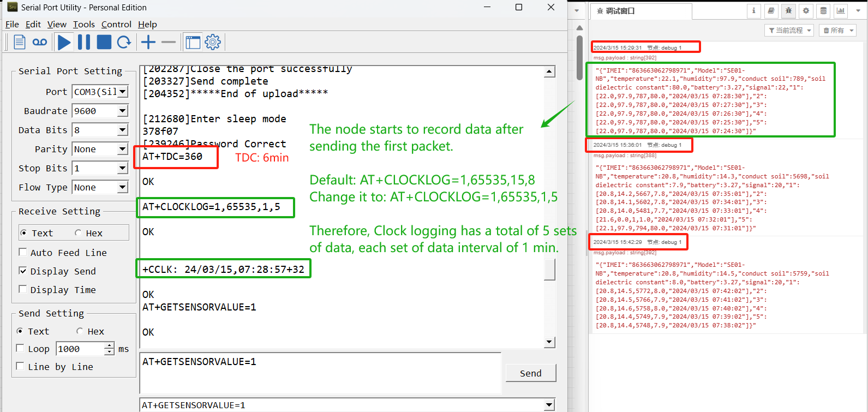Screen dimensions: 868x412
Task: Click the AT+CLOCKLOG=1,65535,1,5 log line
Action: [x=211, y=207]
